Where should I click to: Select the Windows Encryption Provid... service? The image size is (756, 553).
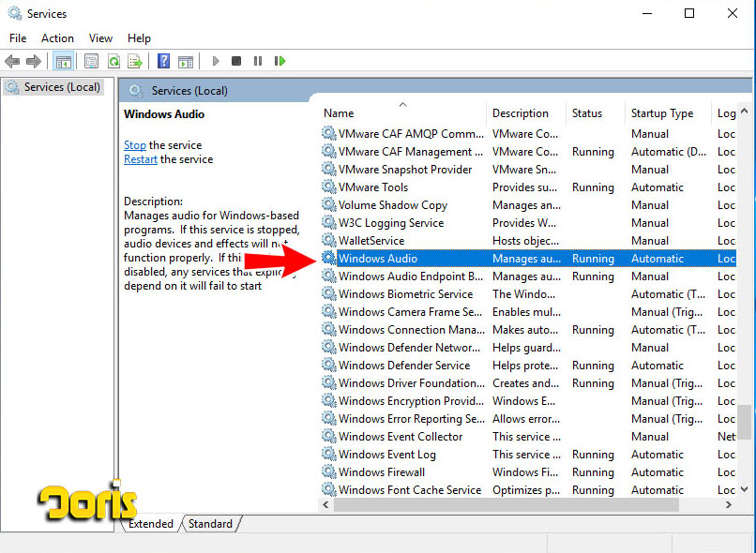[x=528, y=401]
